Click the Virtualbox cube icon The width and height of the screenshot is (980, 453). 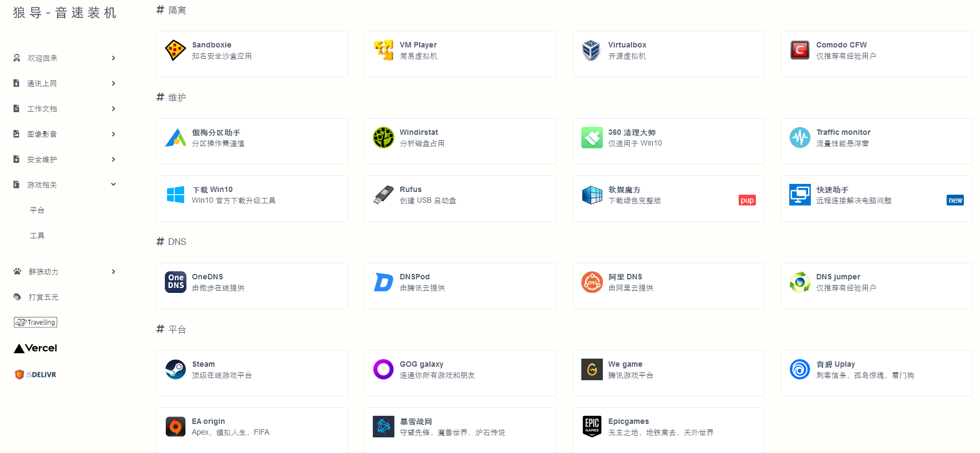point(591,50)
